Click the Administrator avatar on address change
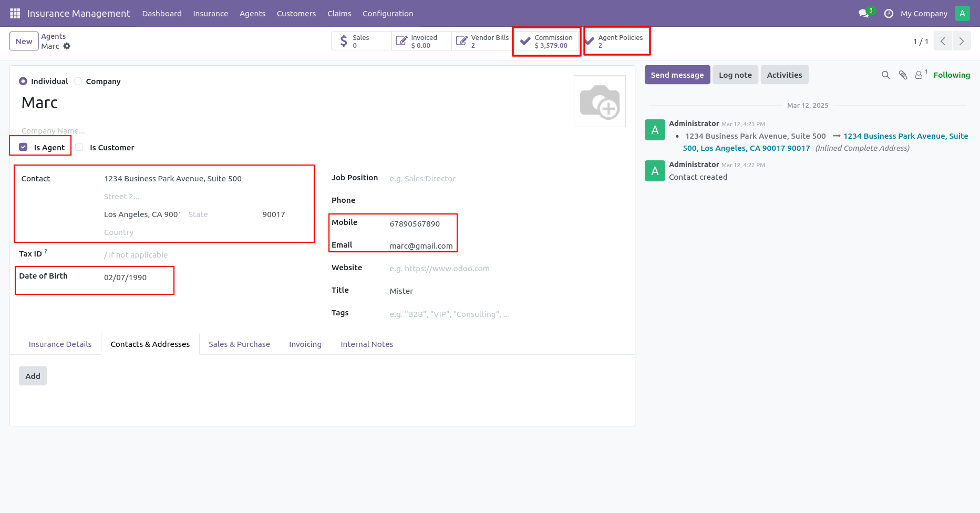Screen dimensions: 980x513 (655, 130)
